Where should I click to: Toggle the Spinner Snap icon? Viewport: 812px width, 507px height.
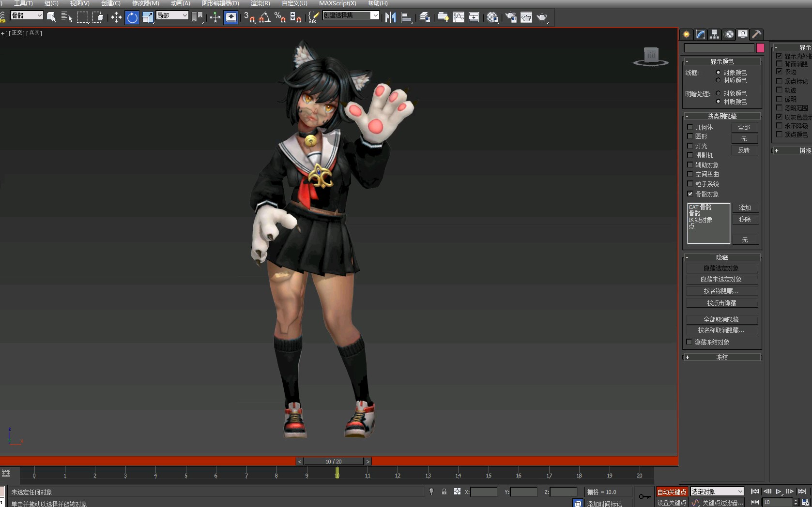coord(295,17)
